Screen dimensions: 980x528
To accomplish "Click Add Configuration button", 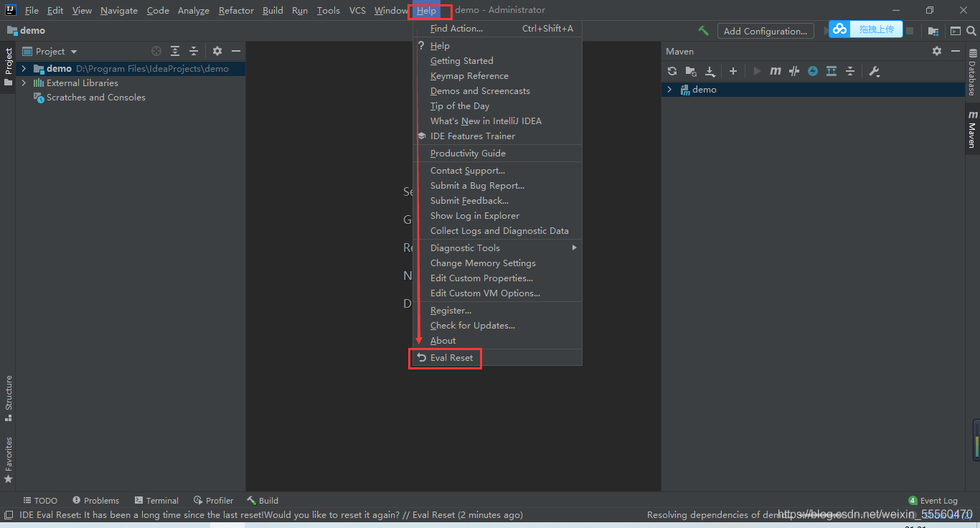I will coord(765,31).
